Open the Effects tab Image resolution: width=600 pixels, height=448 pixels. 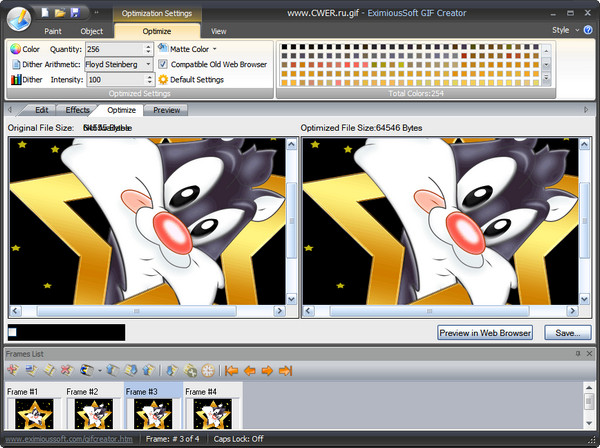tap(78, 110)
